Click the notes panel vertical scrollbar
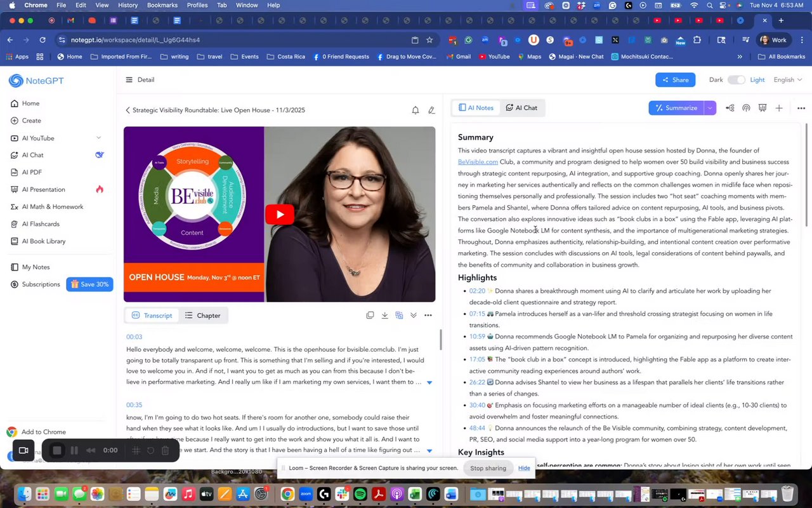 point(807,175)
